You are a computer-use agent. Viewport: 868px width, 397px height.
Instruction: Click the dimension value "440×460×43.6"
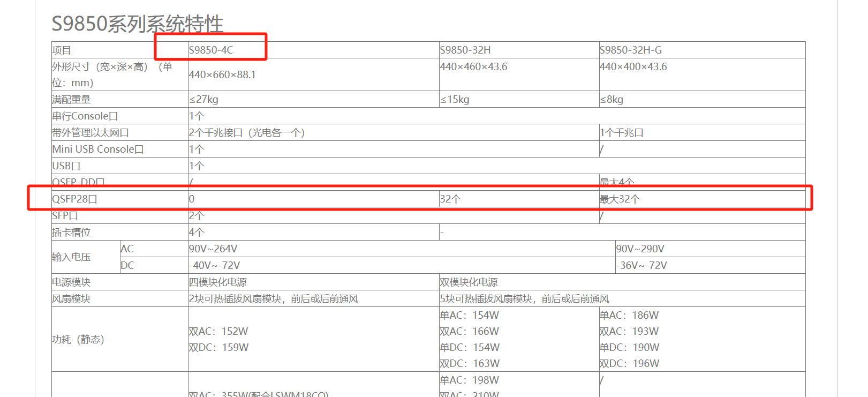(473, 67)
